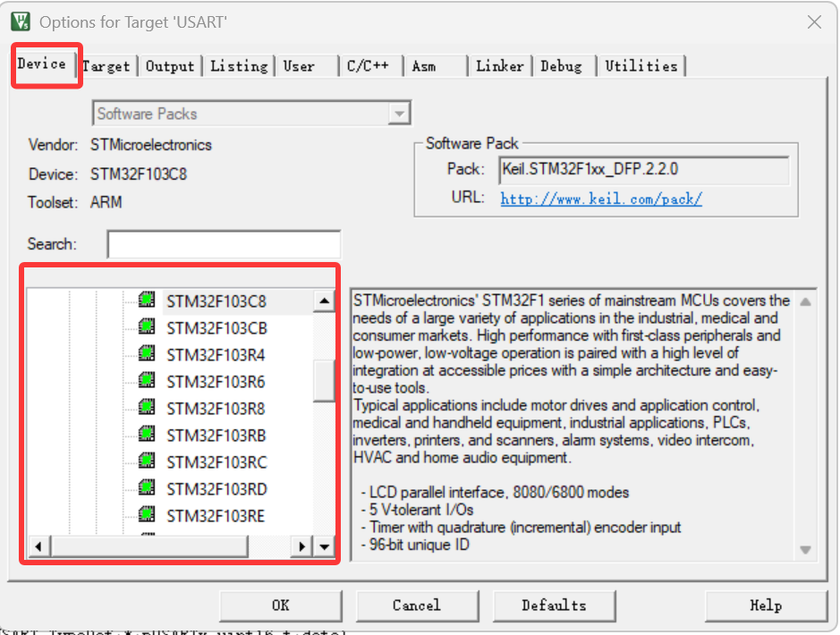Switch to the Device tab
840x635 pixels.
coord(42,64)
